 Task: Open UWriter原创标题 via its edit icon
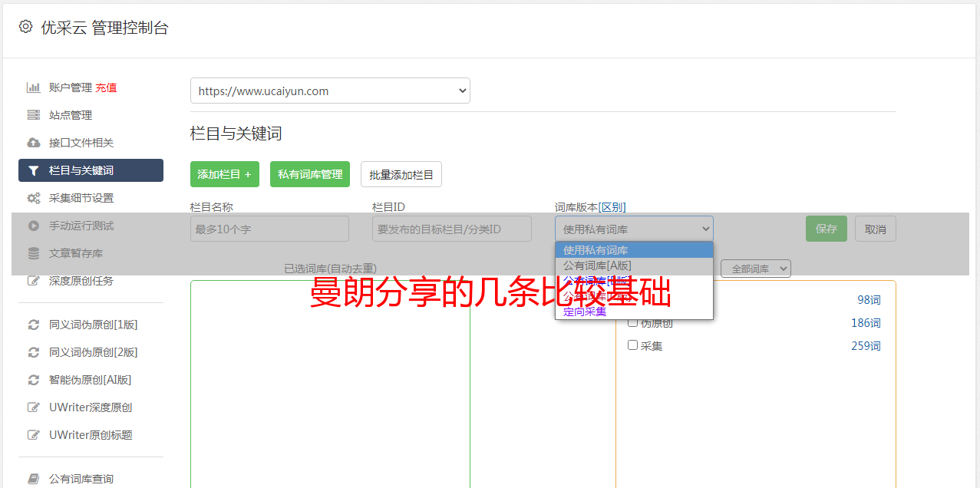point(34,435)
